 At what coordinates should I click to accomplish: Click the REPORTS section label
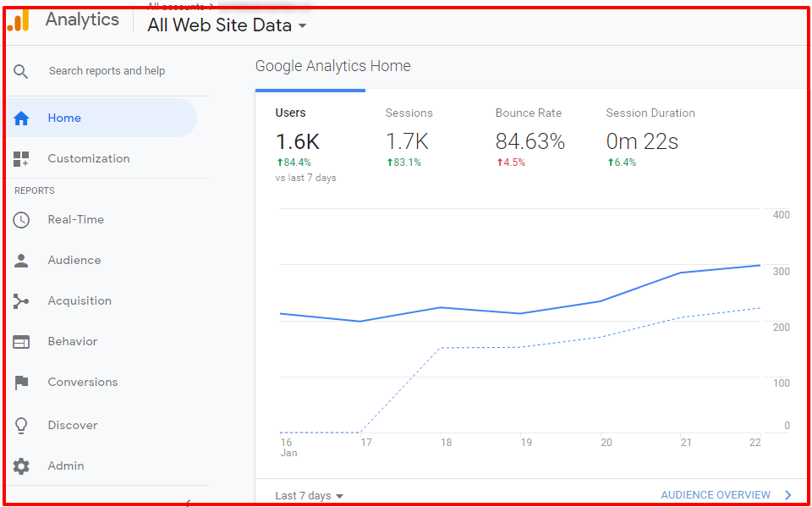(x=34, y=190)
